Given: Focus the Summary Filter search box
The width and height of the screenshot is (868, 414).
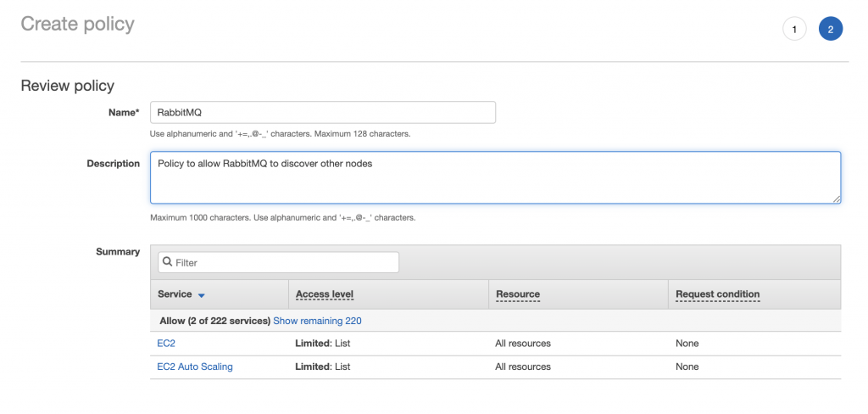Looking at the screenshot, I should (x=278, y=262).
